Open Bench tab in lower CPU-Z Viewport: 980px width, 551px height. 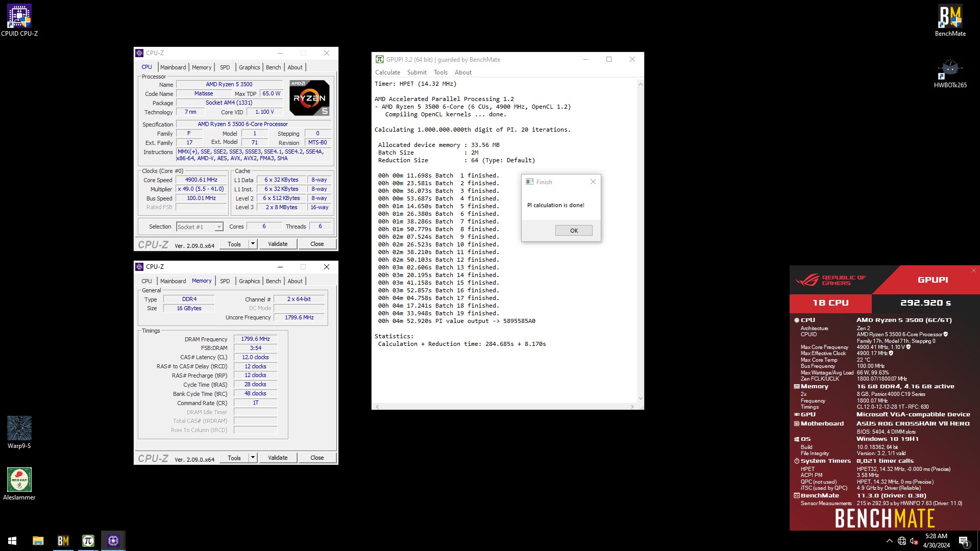pyautogui.click(x=274, y=281)
